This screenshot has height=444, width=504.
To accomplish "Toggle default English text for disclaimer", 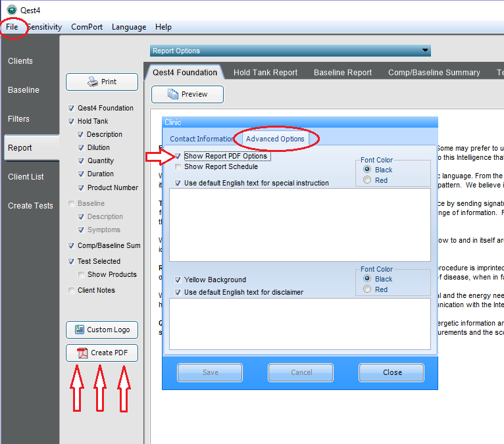I will click(178, 292).
